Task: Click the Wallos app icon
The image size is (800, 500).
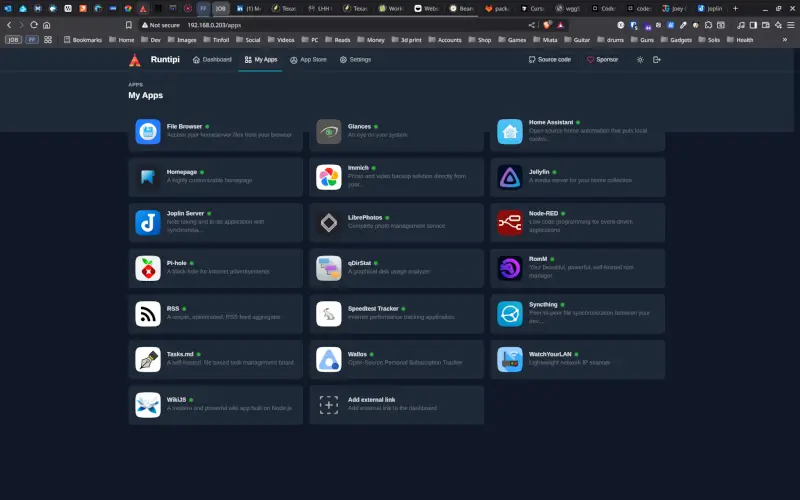Action: pyautogui.click(x=329, y=359)
